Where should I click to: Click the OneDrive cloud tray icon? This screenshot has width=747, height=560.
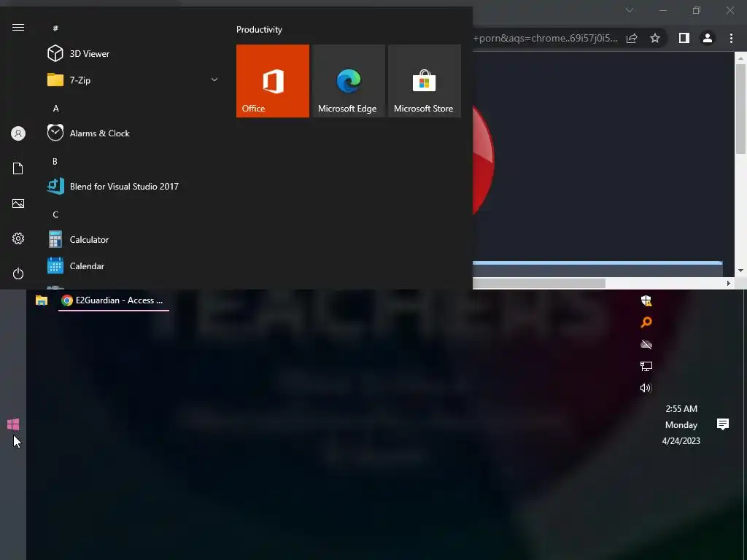click(646, 344)
